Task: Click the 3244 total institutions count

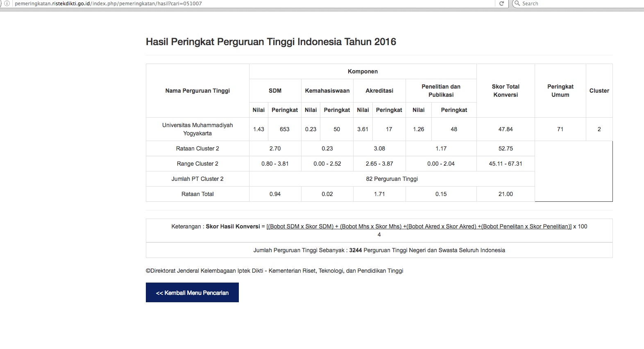Action: pos(355,250)
